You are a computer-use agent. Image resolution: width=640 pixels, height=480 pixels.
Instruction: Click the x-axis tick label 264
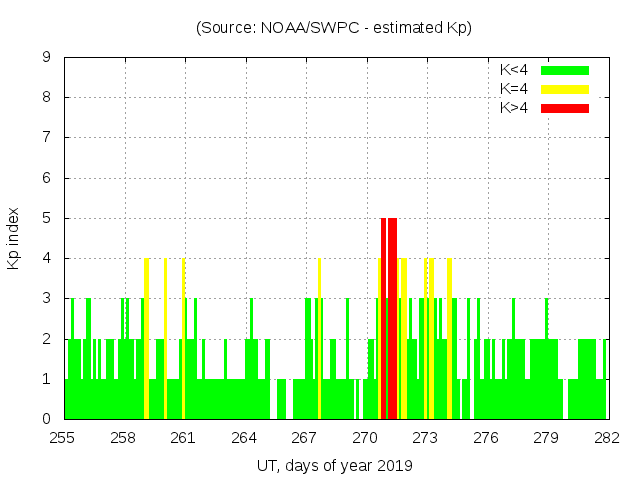pos(244,437)
